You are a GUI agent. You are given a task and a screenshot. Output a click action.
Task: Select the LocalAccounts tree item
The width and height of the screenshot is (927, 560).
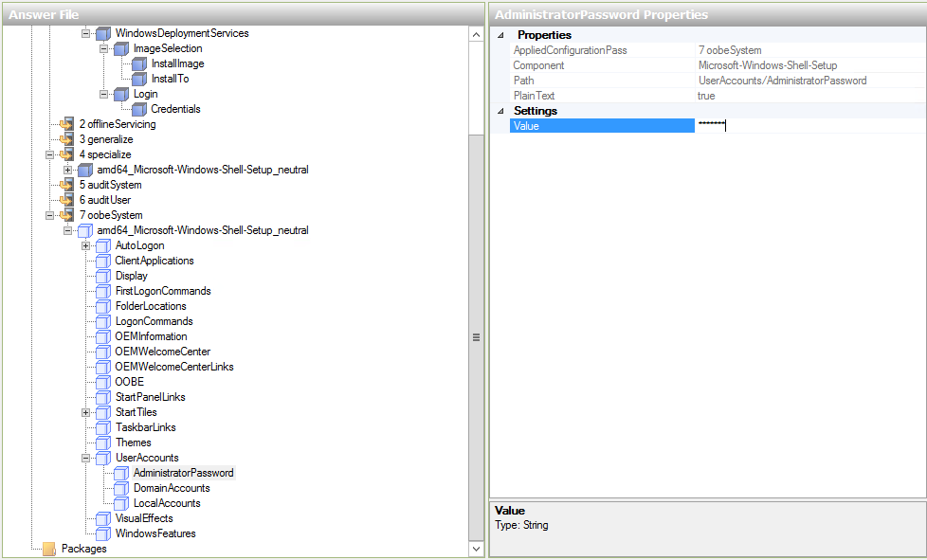[167, 503]
